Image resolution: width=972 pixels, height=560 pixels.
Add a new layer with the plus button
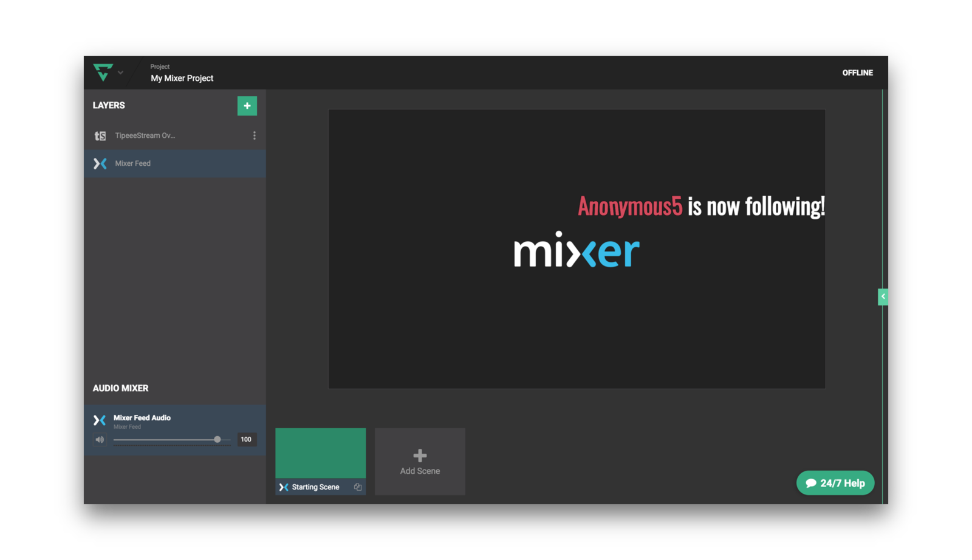[x=247, y=106]
